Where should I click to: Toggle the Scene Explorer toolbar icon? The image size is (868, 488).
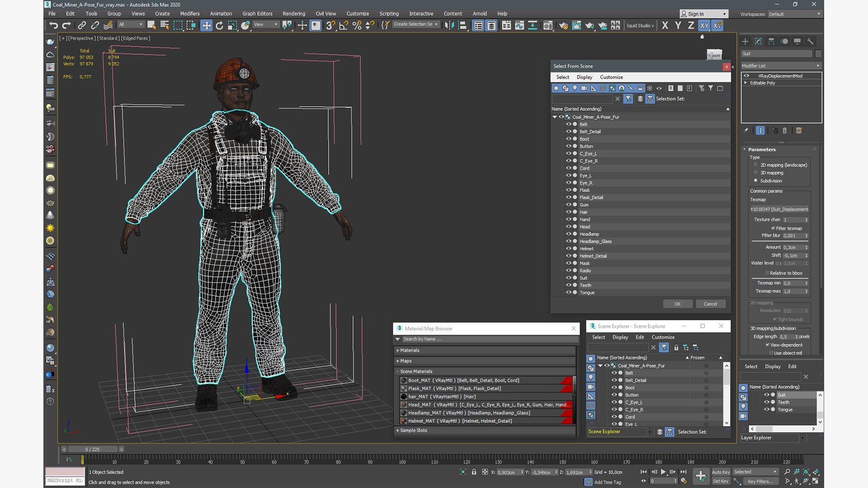pyautogui.click(x=478, y=25)
